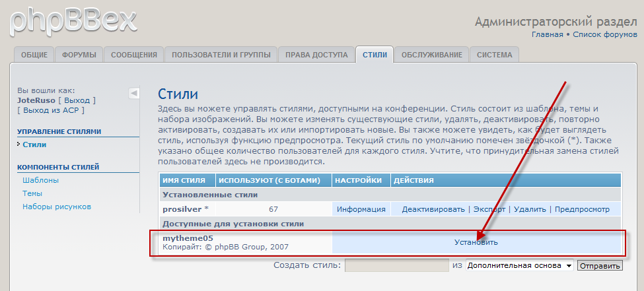This screenshot has height=291, width=644.
Task: Switch to the ФОРУМЫ tab
Action: (79, 55)
